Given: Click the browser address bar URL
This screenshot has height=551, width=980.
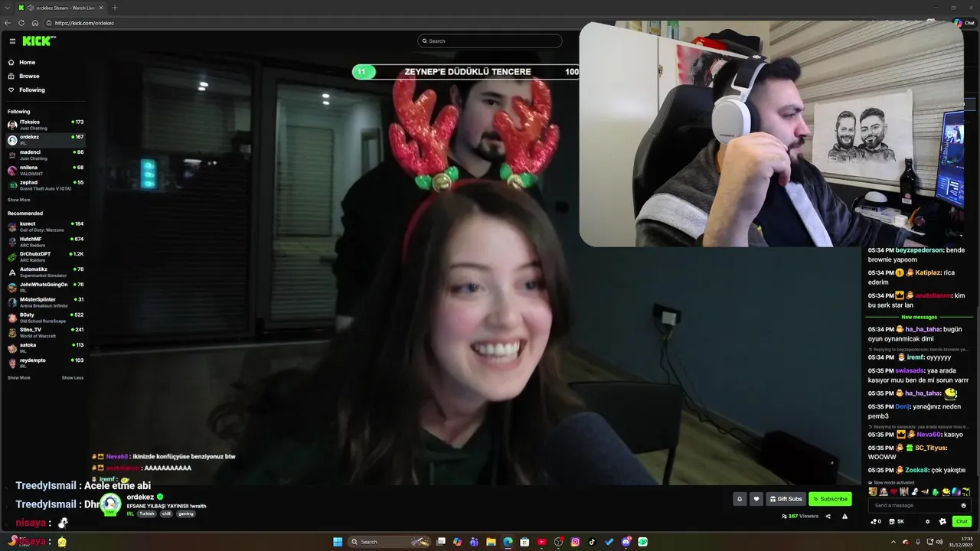Looking at the screenshot, I should tap(84, 23).
